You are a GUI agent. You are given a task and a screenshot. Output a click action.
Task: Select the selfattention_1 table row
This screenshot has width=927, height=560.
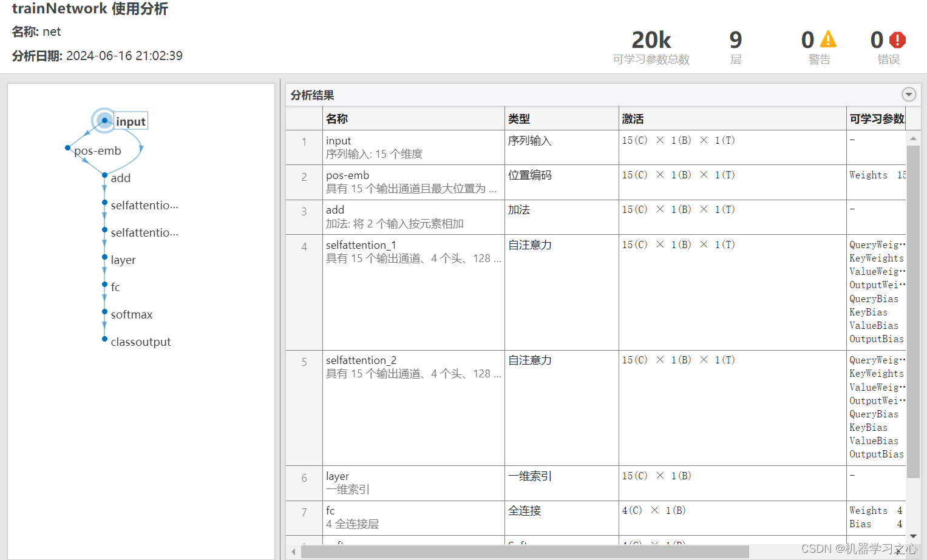coord(596,292)
